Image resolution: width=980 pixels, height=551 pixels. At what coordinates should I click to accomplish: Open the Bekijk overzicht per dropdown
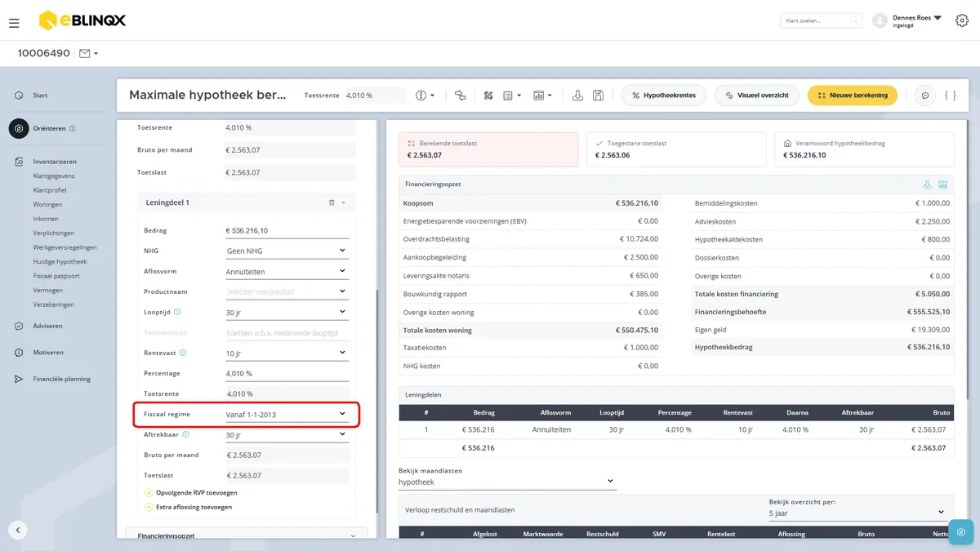857,513
